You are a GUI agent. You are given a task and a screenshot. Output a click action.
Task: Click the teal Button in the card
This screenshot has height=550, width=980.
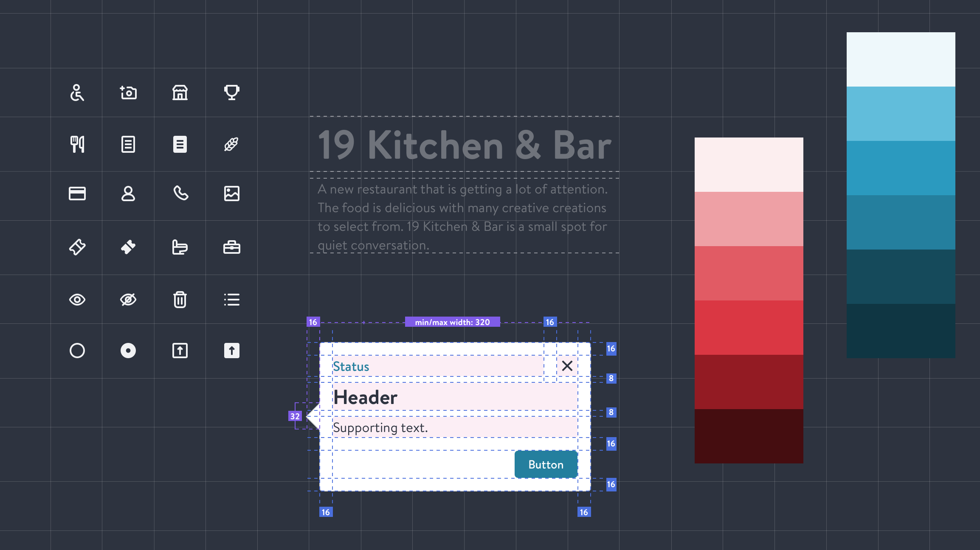(x=546, y=464)
